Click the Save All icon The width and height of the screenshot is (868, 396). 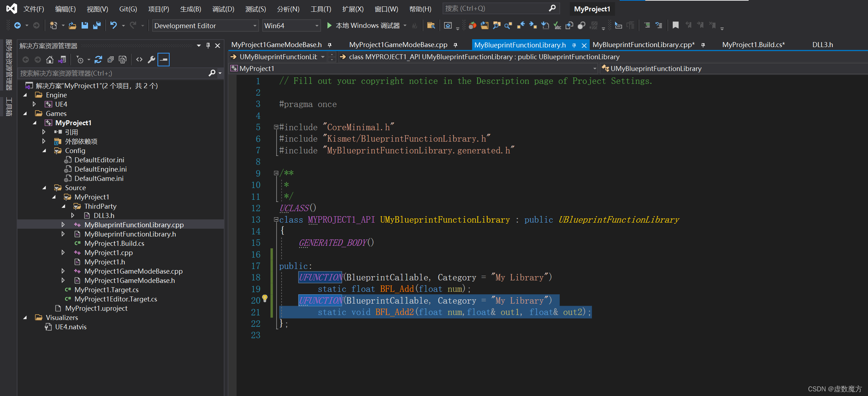(97, 26)
